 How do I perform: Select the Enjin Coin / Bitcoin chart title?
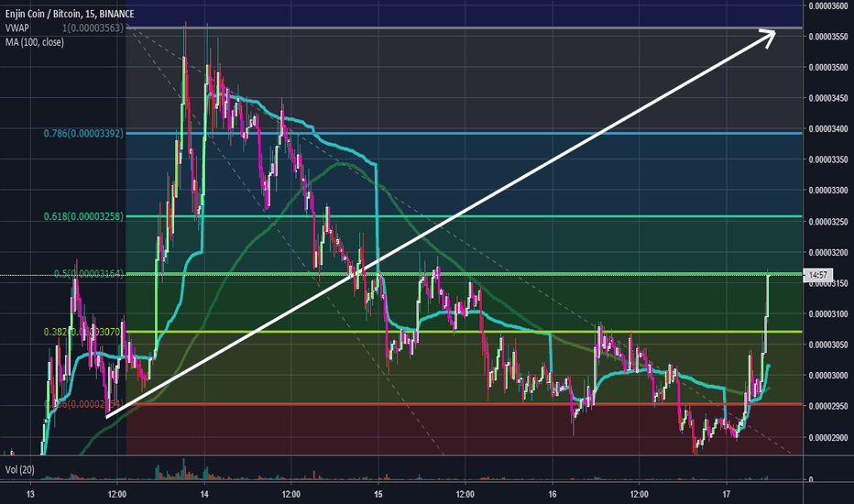[x=70, y=14]
